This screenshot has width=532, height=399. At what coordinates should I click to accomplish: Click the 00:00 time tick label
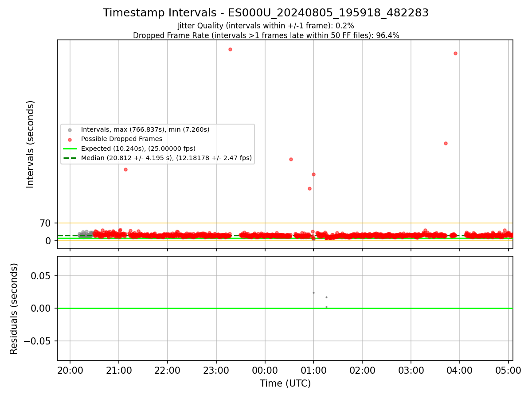click(265, 370)
